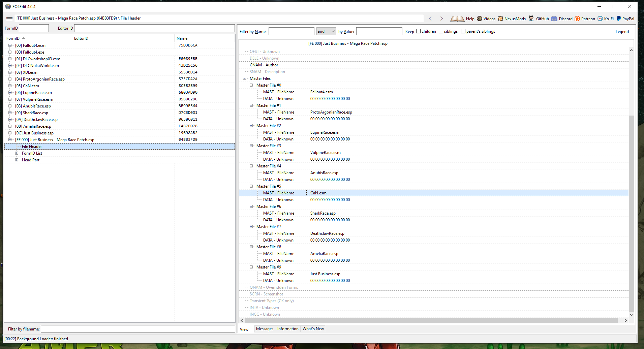Viewport: 644px width, 349px height.
Task: Collapse Master File #5 entry
Action: [x=251, y=186]
